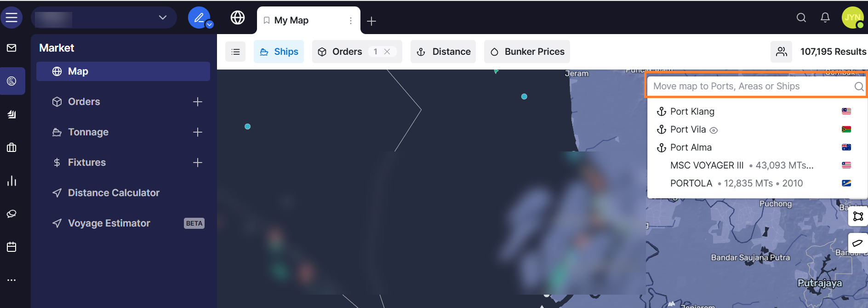Open the Bunker Prices button
The image size is (868, 308).
point(527,52)
